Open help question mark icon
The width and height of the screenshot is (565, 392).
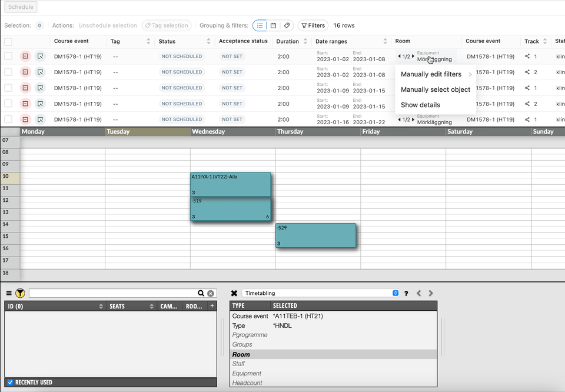tap(406, 293)
